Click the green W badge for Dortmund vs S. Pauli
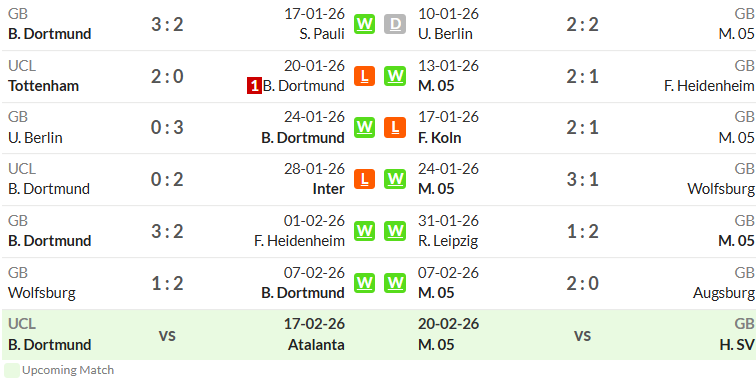The image size is (756, 387). pyautogui.click(x=364, y=24)
